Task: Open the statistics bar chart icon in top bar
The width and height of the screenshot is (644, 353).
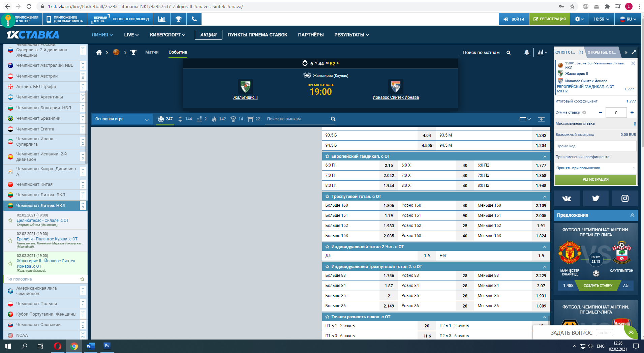Action: 162,19
